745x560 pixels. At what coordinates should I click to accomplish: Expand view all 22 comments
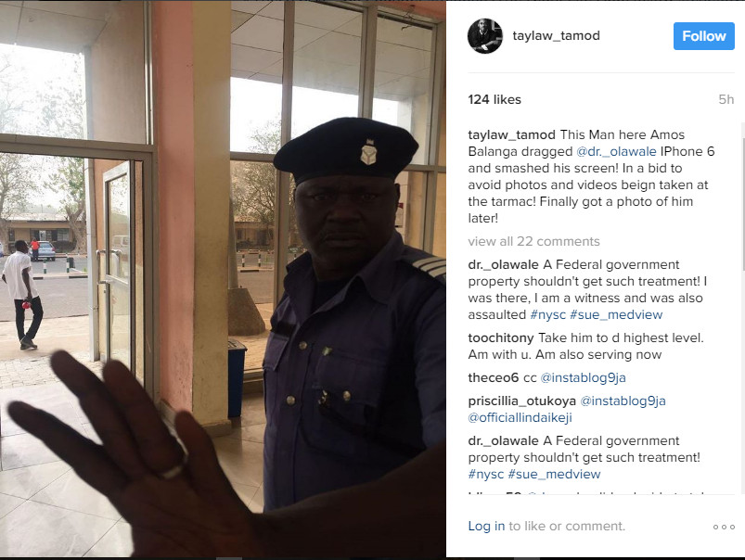[x=533, y=241]
